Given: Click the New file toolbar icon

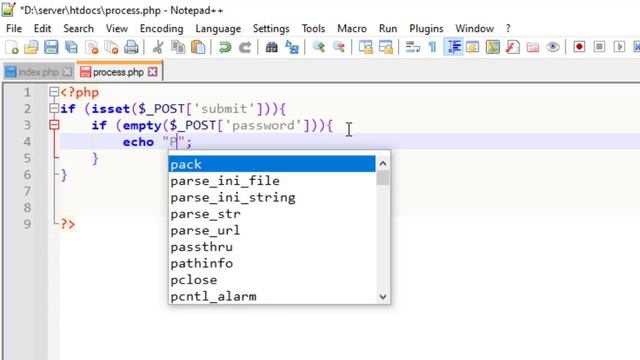Looking at the screenshot, I should [12, 47].
